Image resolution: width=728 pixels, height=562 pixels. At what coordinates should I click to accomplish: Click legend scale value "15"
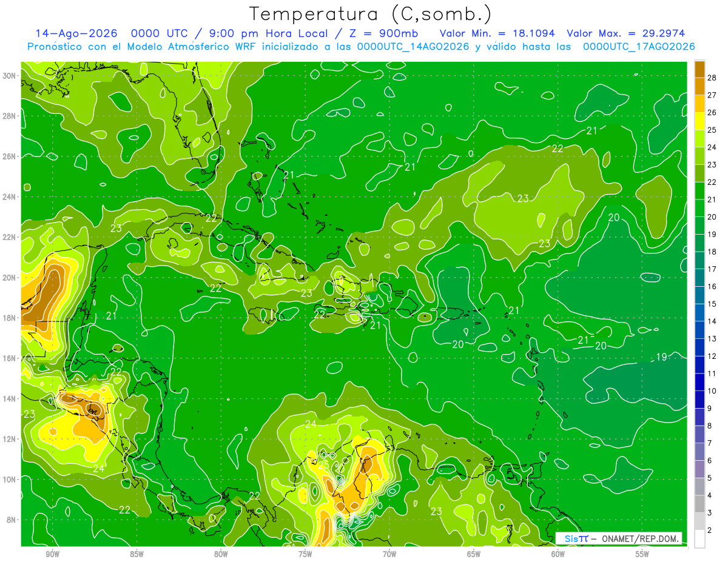[713, 304]
